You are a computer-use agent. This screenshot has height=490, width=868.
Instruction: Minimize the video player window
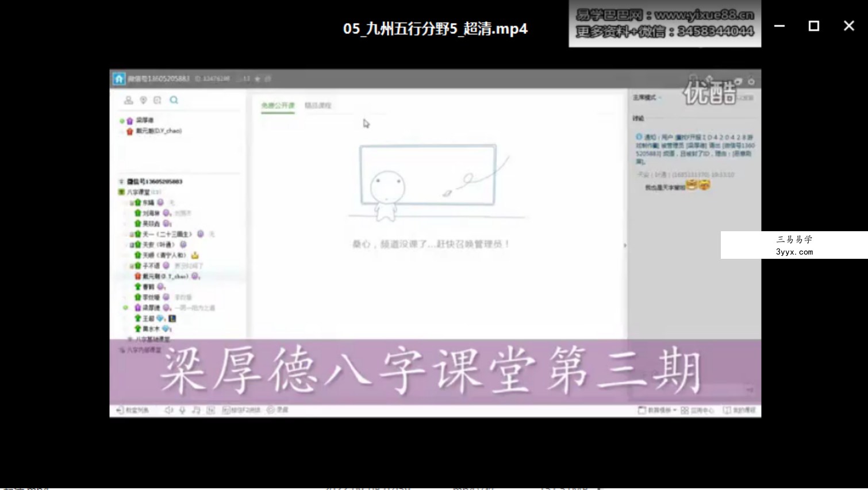click(779, 26)
